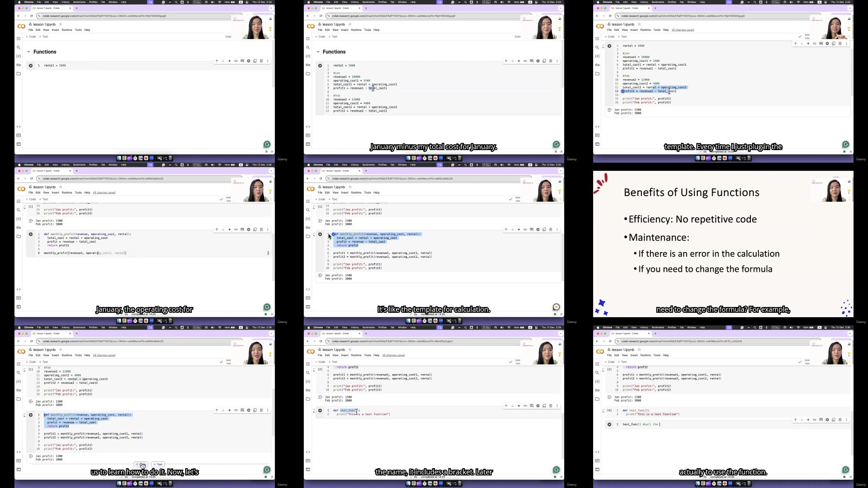Click move-cell-up arrow in "January minus" frame

(x=506, y=61)
